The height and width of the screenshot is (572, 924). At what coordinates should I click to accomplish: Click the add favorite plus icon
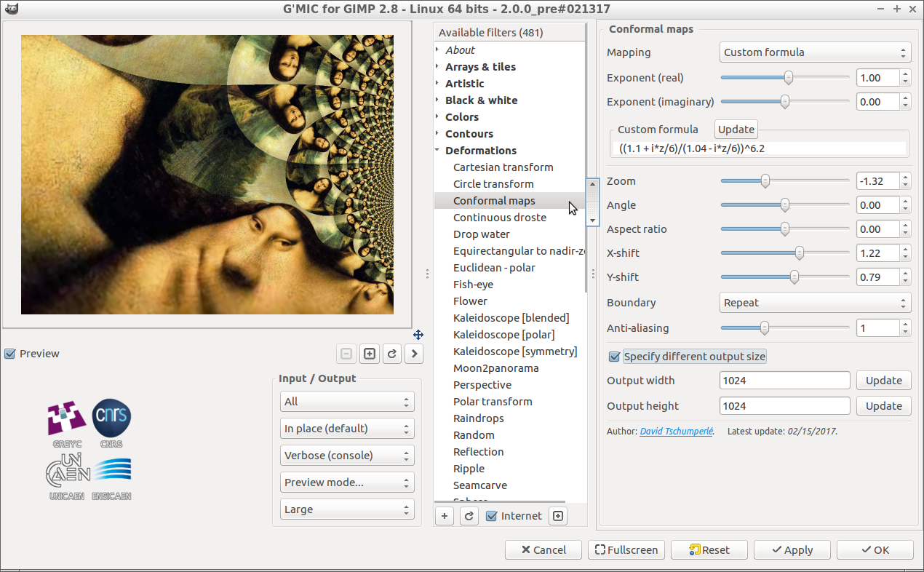pyautogui.click(x=445, y=516)
